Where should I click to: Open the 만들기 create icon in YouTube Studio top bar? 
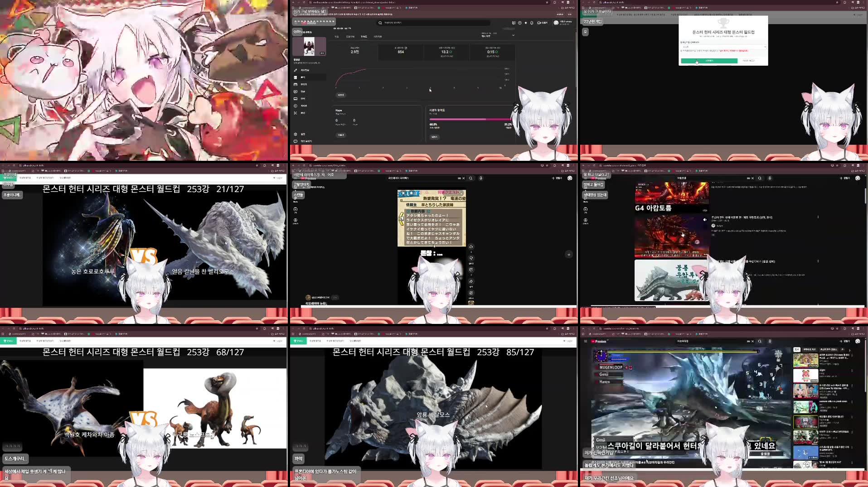tap(543, 23)
